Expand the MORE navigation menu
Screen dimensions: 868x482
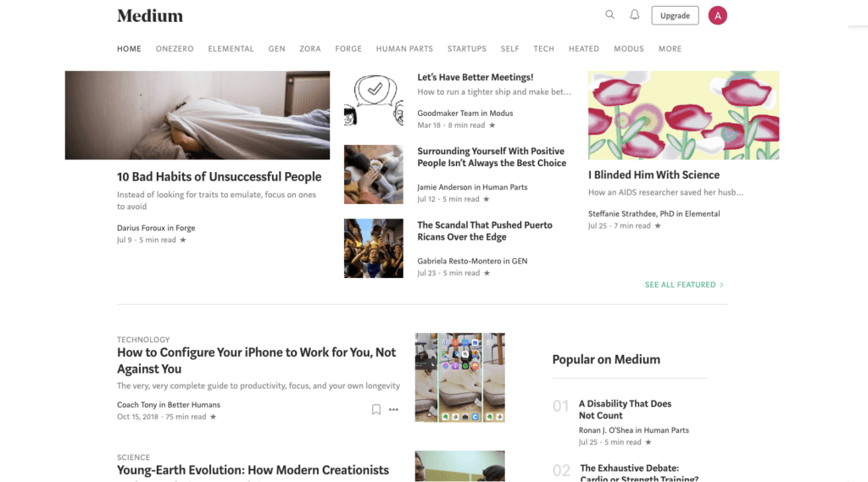[670, 48]
